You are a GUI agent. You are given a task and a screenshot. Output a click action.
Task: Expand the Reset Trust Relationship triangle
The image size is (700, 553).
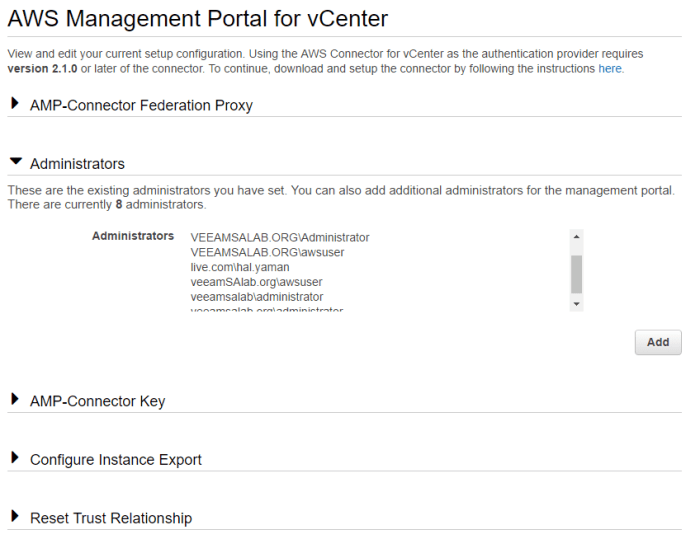coord(15,516)
